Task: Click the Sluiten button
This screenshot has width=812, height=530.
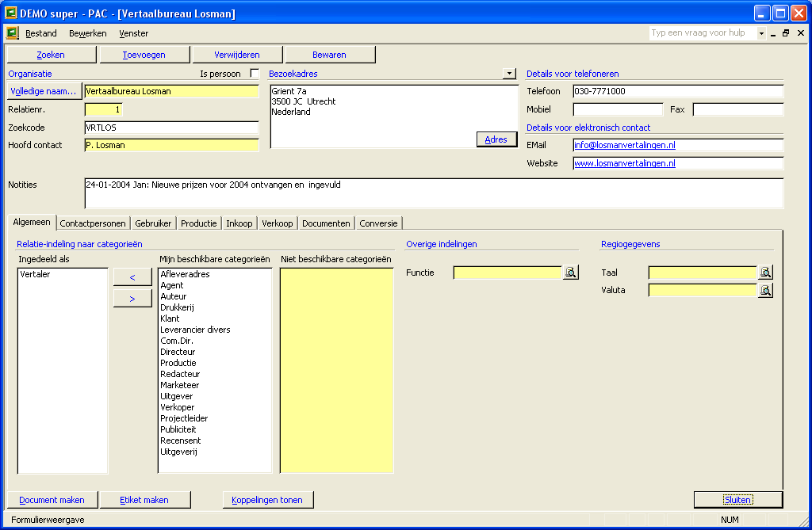Action: 738,500
